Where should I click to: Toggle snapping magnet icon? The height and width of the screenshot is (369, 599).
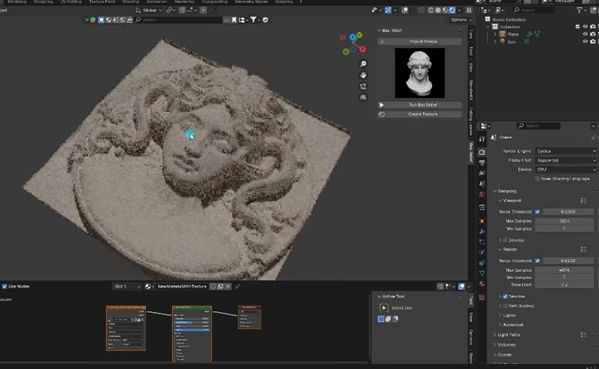182,10
